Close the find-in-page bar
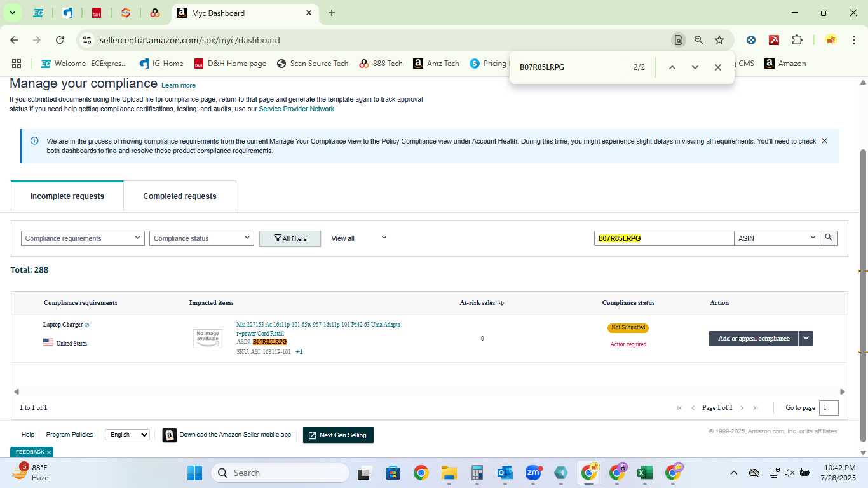The width and height of the screenshot is (868, 488). [x=718, y=67]
